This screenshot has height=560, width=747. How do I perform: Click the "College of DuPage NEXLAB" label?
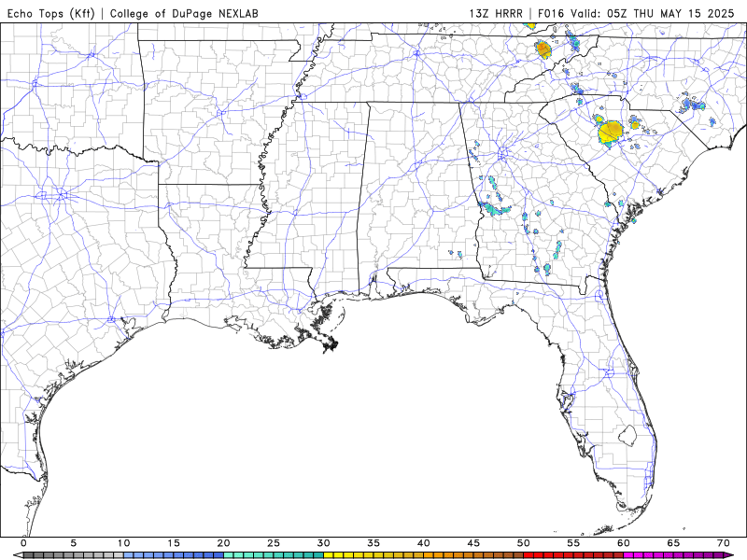tap(184, 13)
